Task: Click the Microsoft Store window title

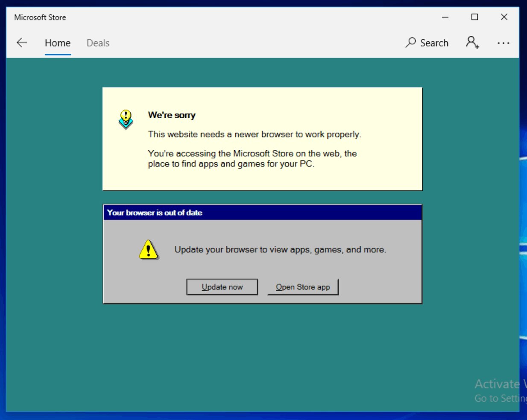Action: [x=40, y=17]
